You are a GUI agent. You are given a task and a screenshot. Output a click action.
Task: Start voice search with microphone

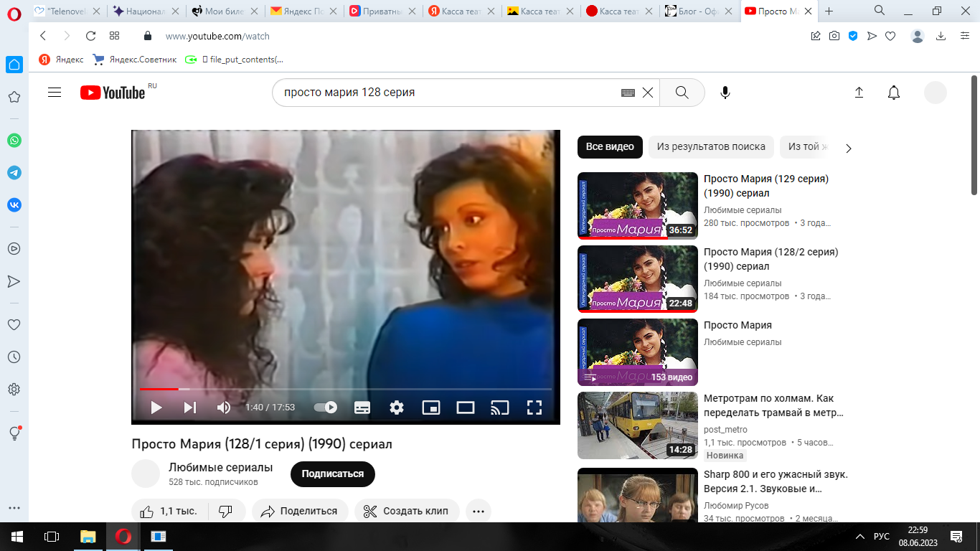point(725,93)
